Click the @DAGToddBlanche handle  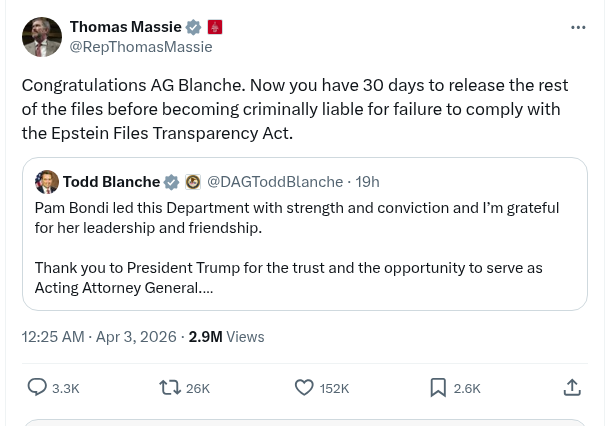(x=275, y=182)
